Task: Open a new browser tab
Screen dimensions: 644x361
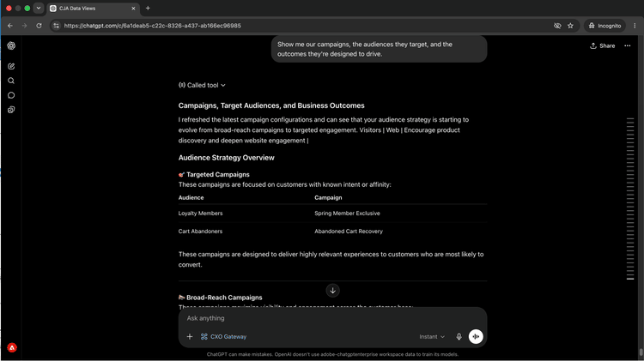Action: [x=148, y=9]
